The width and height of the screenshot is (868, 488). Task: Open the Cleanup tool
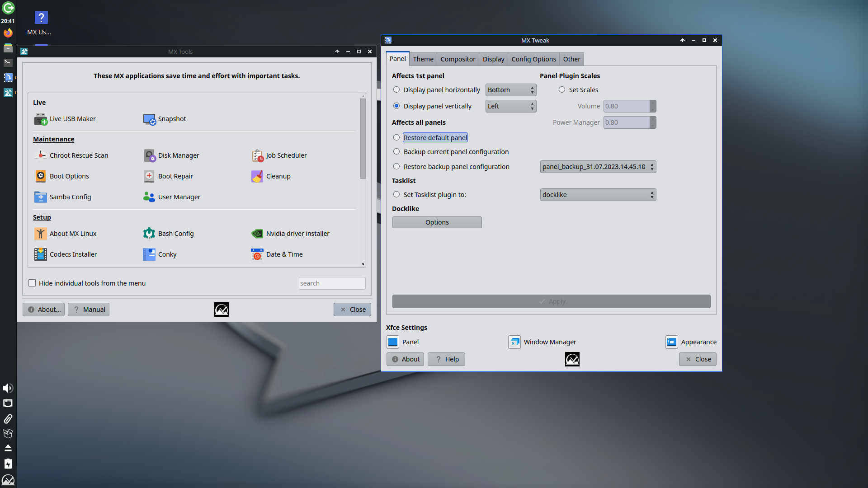point(271,176)
